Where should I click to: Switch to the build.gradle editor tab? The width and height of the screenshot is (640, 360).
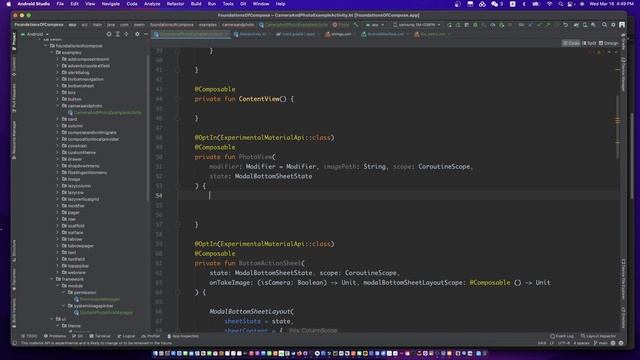tap(296, 34)
